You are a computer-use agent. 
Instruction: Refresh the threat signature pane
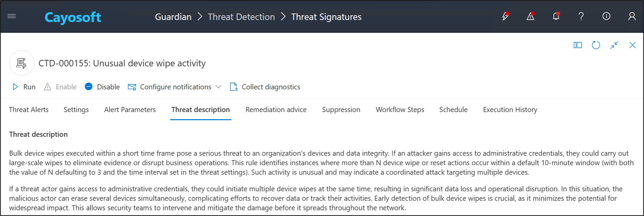coord(596,45)
